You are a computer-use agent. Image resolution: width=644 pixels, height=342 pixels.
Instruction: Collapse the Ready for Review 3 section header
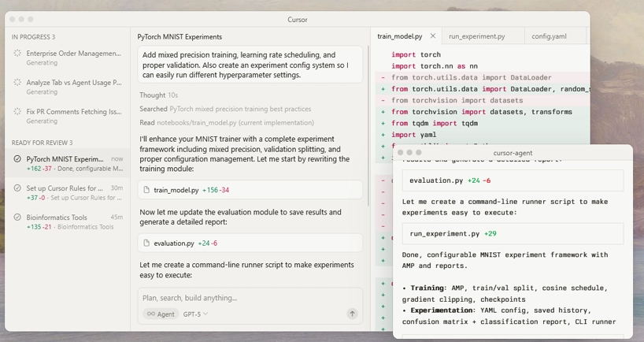(x=42, y=143)
